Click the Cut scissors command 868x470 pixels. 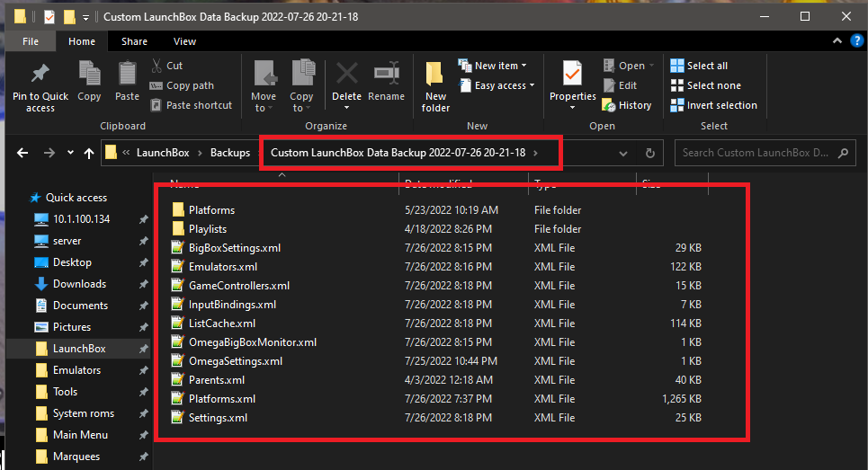pyautogui.click(x=166, y=66)
